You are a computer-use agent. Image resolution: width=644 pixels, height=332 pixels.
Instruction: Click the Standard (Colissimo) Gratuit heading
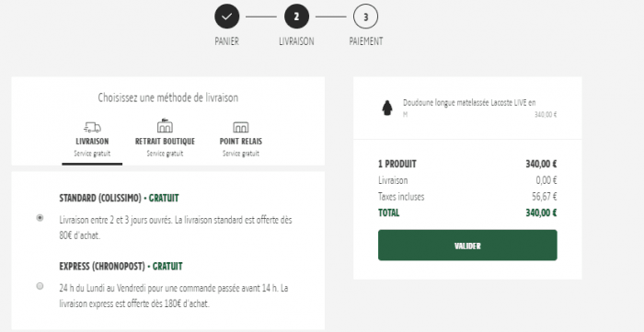[119, 199]
